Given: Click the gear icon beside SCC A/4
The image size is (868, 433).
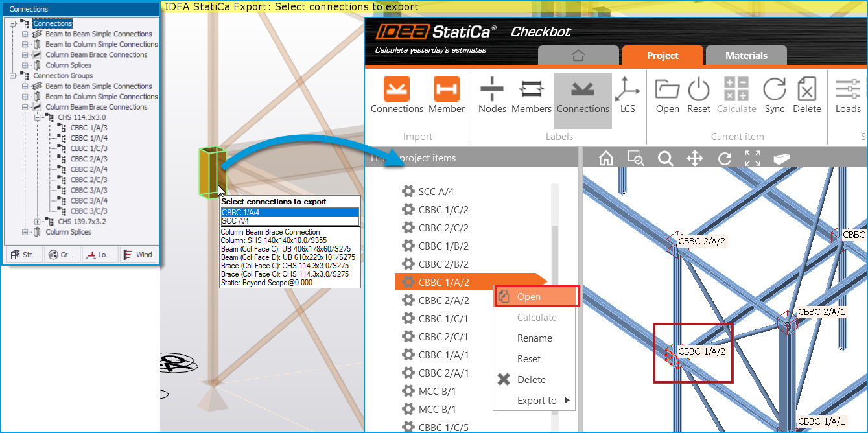Looking at the screenshot, I should click(x=408, y=191).
